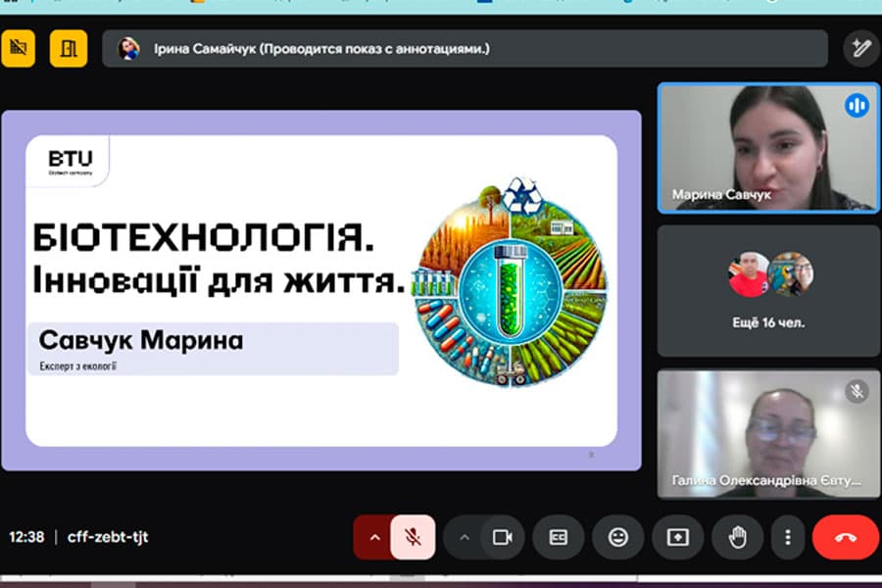Click the audio activity indicator on Марина Савчук's tile

click(x=857, y=104)
